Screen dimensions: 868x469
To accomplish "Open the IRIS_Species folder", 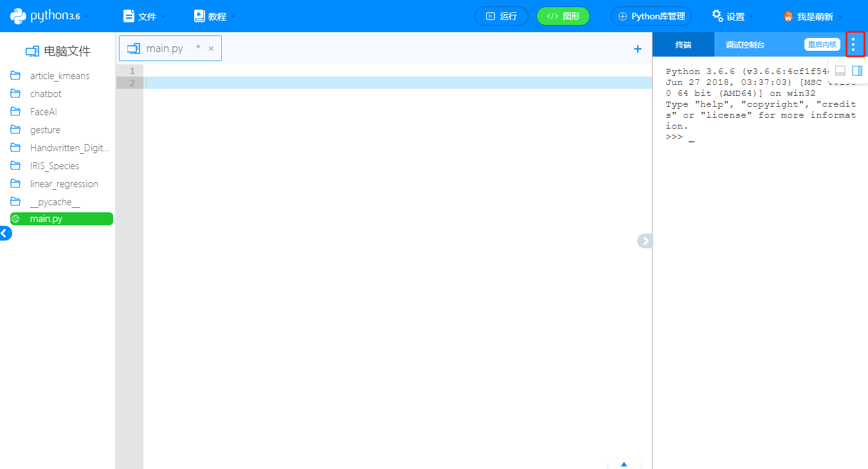I will [55, 166].
